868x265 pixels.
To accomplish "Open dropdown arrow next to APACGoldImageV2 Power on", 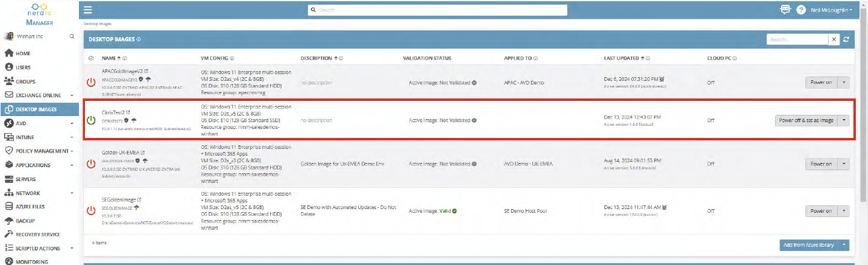I will tap(844, 82).
